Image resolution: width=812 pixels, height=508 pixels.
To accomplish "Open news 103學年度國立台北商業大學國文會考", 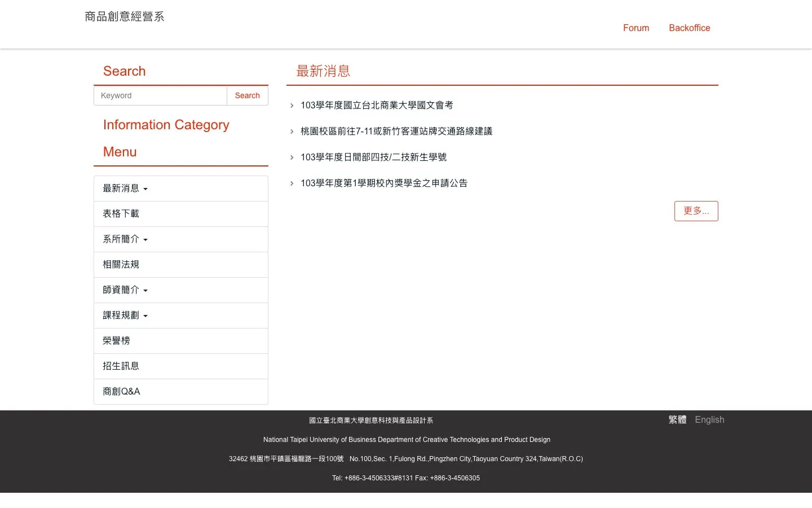I will [x=377, y=105].
